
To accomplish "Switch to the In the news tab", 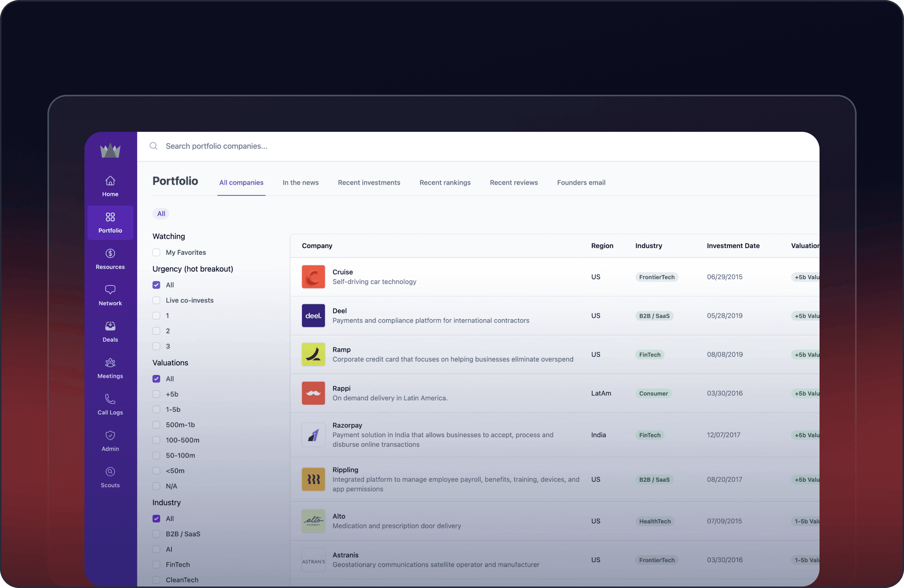I will click(300, 182).
